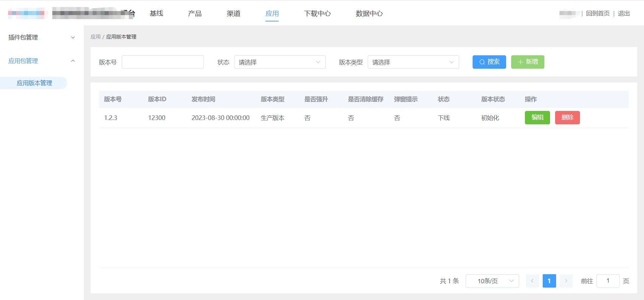Screen dimensions: 644x300
Task: Click the 删除 button for version 1.2.3
Action: (x=568, y=118)
